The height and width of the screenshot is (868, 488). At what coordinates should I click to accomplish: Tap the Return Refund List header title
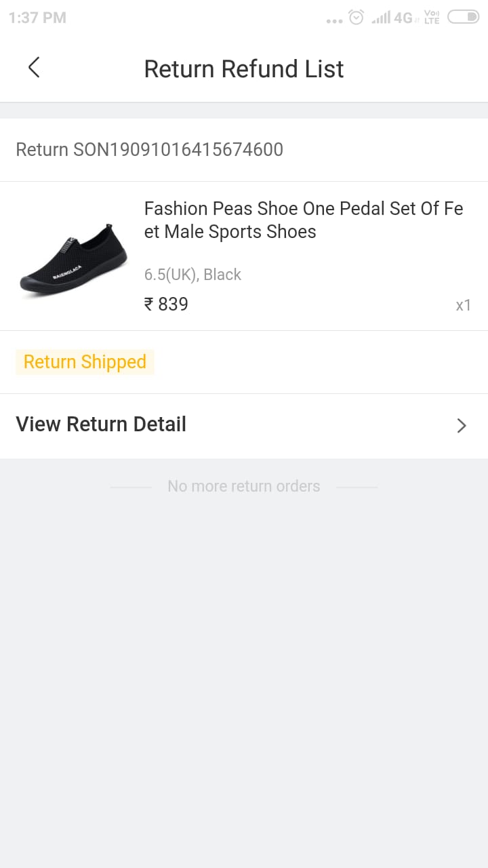(x=244, y=68)
